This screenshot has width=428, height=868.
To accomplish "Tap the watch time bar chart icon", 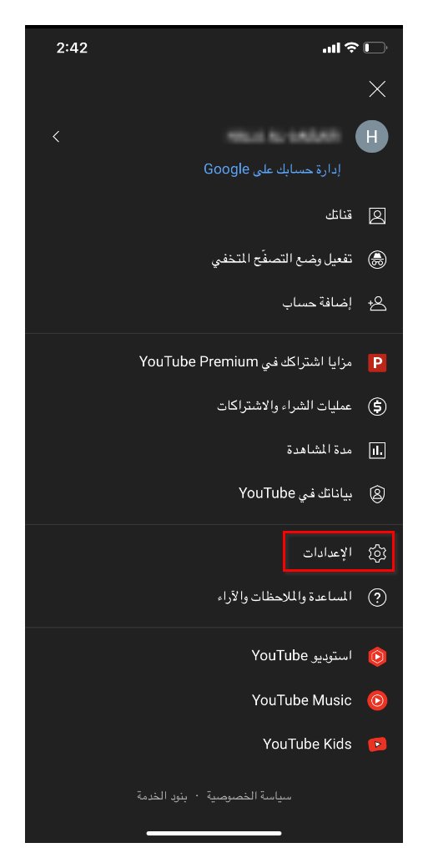I will tap(377, 451).
